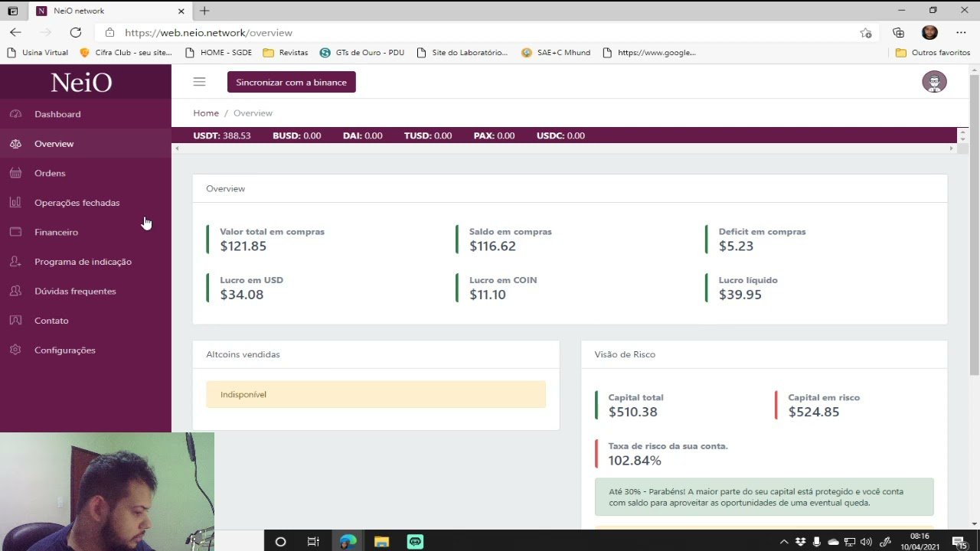This screenshot has width=980, height=551.
Task: Open Outros favoritos folder
Action: (x=933, y=53)
